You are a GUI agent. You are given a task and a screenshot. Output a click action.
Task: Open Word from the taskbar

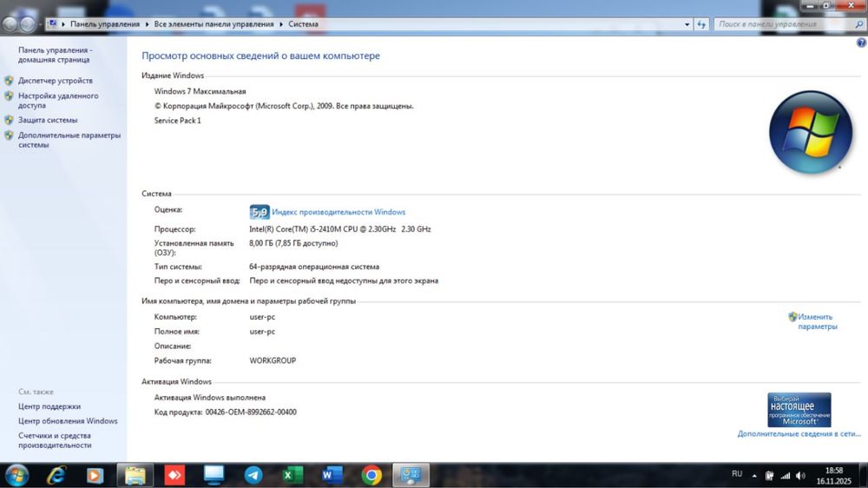332,475
